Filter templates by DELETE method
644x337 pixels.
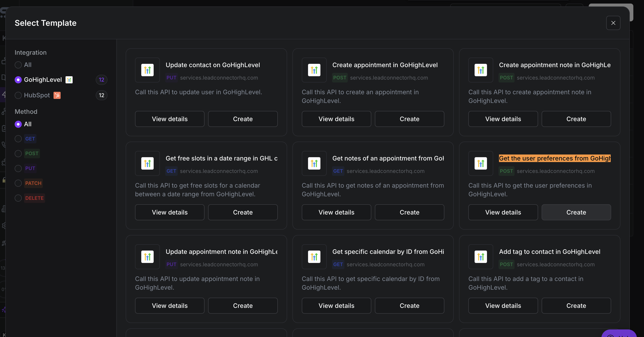coord(18,198)
